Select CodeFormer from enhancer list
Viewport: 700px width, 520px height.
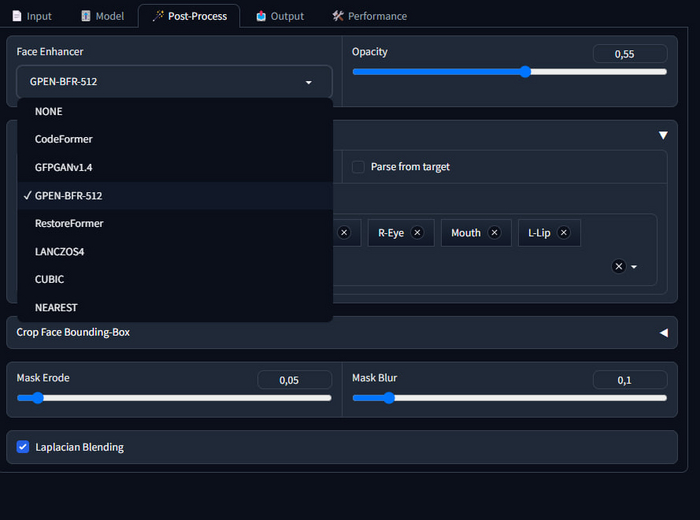click(x=64, y=139)
